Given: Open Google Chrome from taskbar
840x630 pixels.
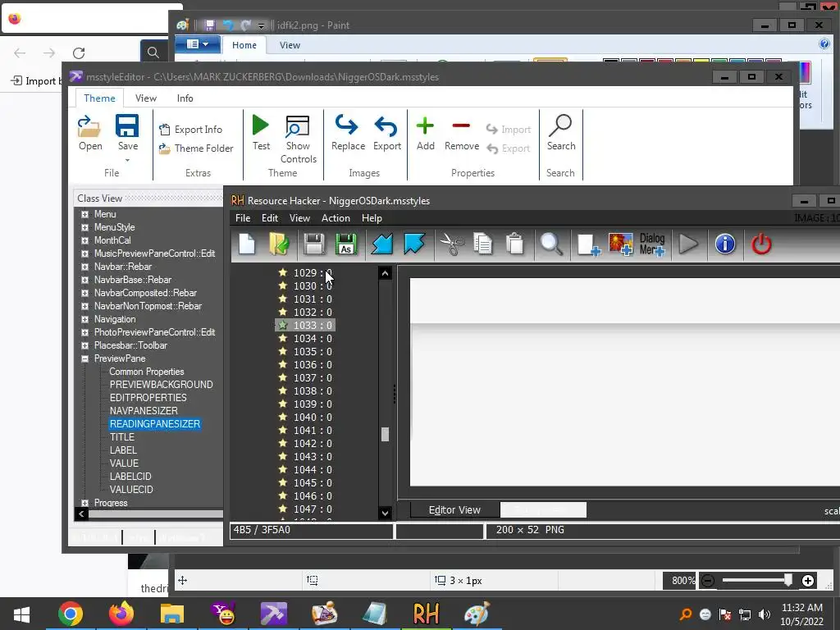Looking at the screenshot, I should click(x=71, y=614).
